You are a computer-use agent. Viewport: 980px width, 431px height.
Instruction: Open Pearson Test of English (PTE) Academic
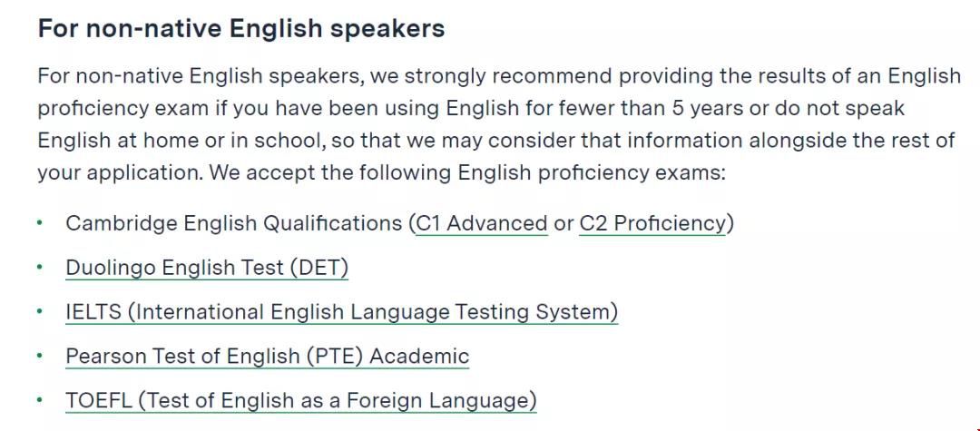coord(268,356)
